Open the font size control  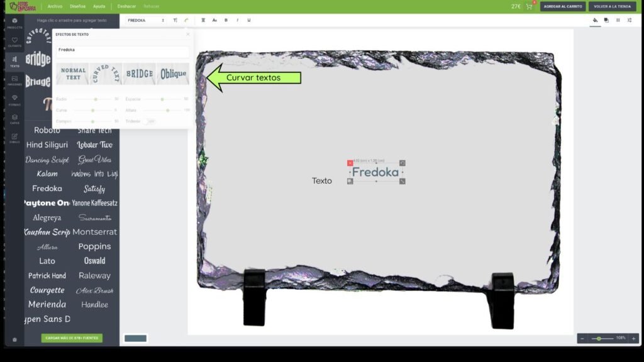click(x=175, y=20)
